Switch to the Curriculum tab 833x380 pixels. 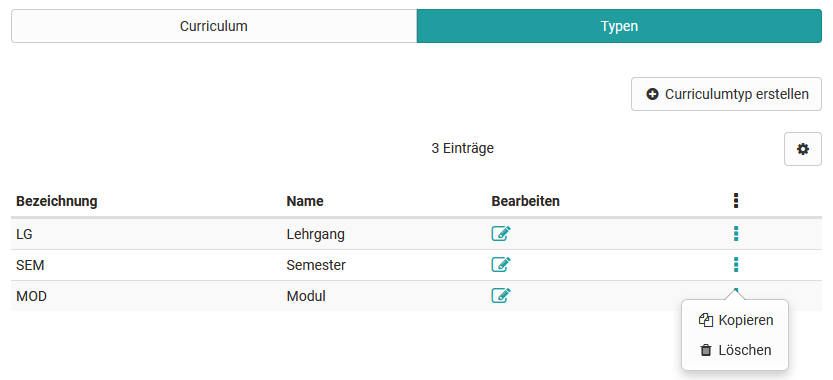coord(214,26)
